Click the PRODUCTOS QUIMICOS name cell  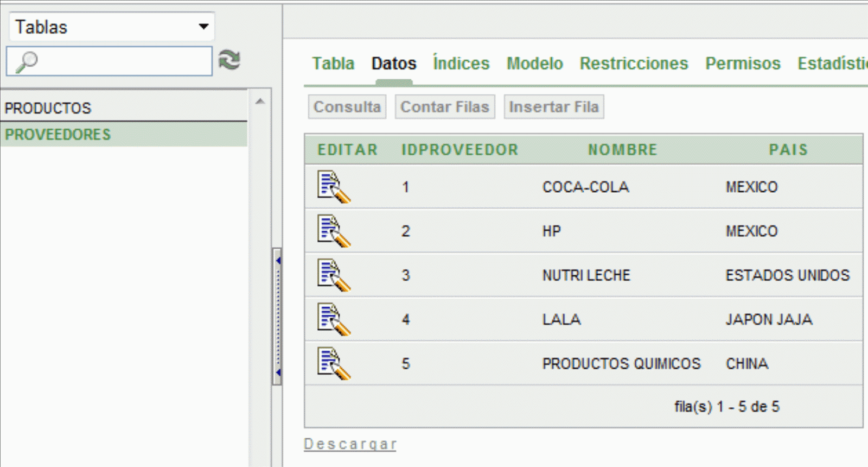[x=622, y=363]
